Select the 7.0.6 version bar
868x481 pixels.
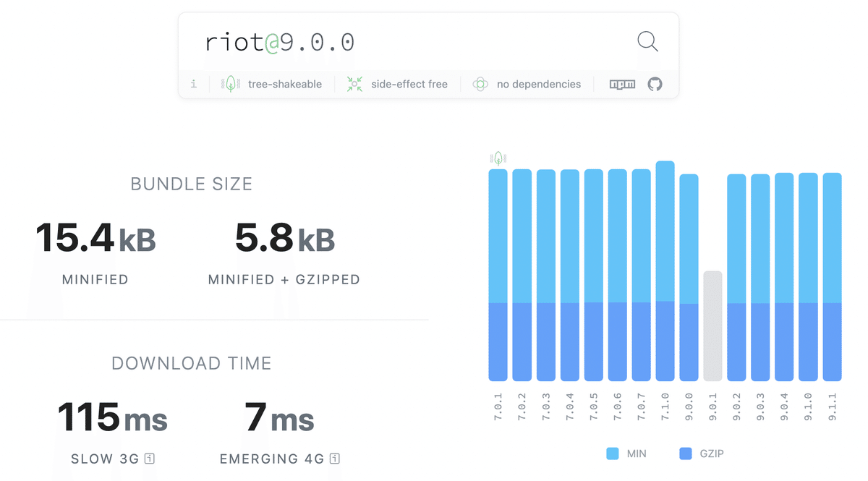pos(618,275)
